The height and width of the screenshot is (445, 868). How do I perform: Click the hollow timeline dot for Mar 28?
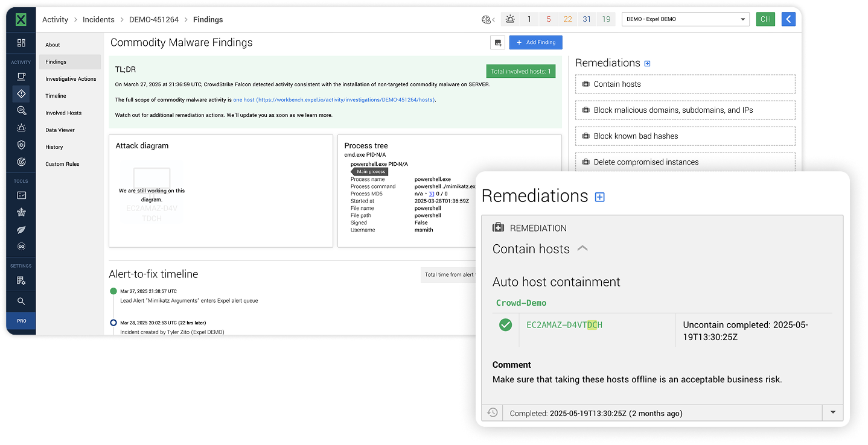pos(113,323)
